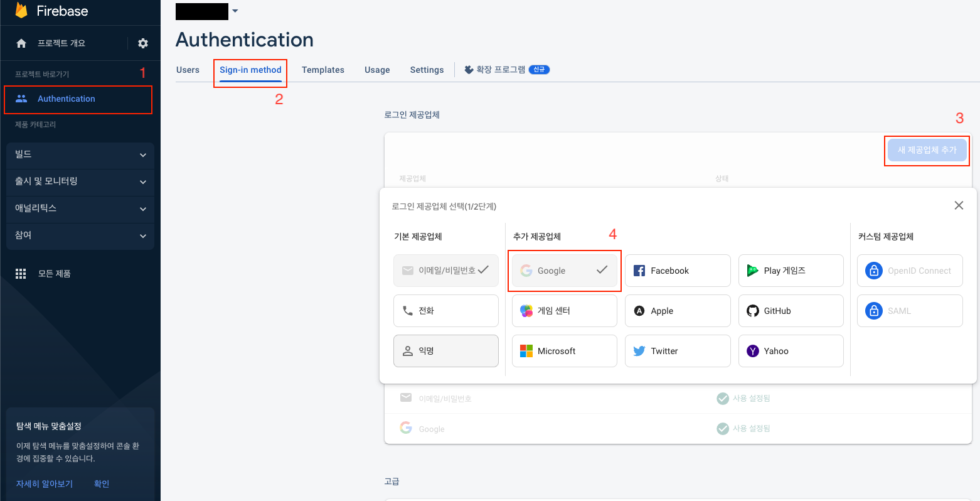Image resolution: width=980 pixels, height=501 pixels.
Task: Click the 고급 section heading
Action: (391, 482)
